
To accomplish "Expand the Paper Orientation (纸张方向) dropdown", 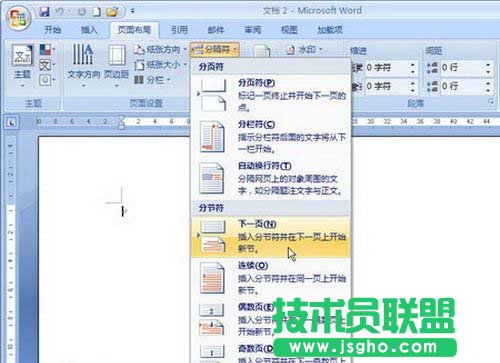I will click(x=160, y=50).
